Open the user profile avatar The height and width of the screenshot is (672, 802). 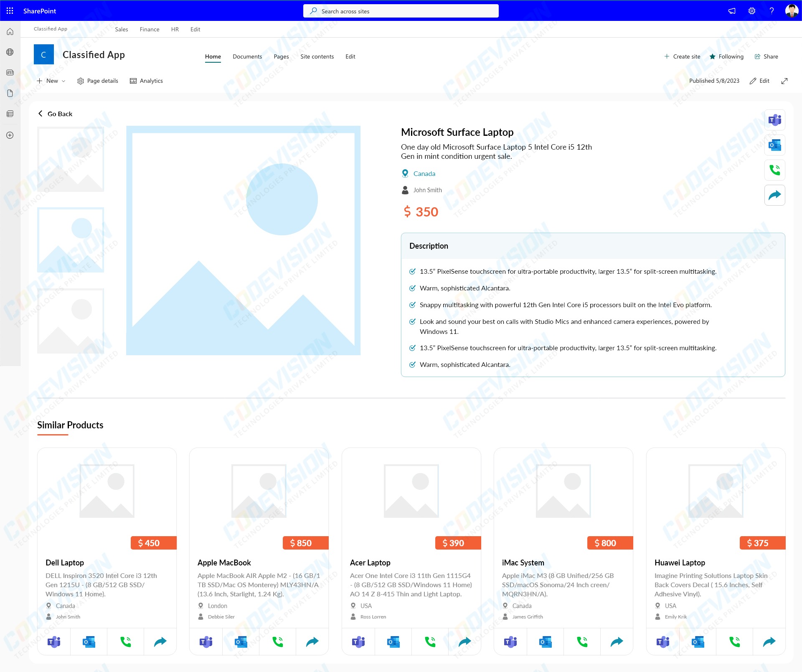click(x=792, y=11)
